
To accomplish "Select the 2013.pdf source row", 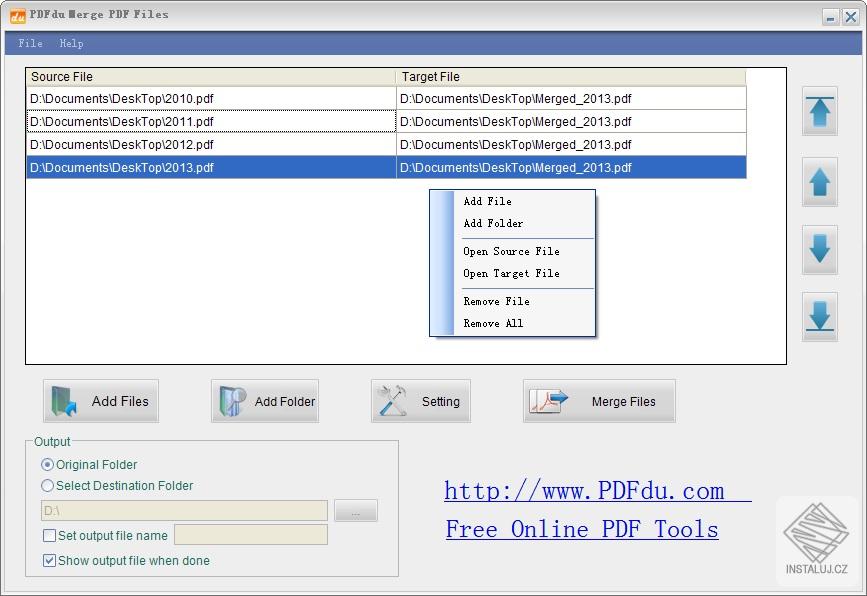I will point(211,168).
